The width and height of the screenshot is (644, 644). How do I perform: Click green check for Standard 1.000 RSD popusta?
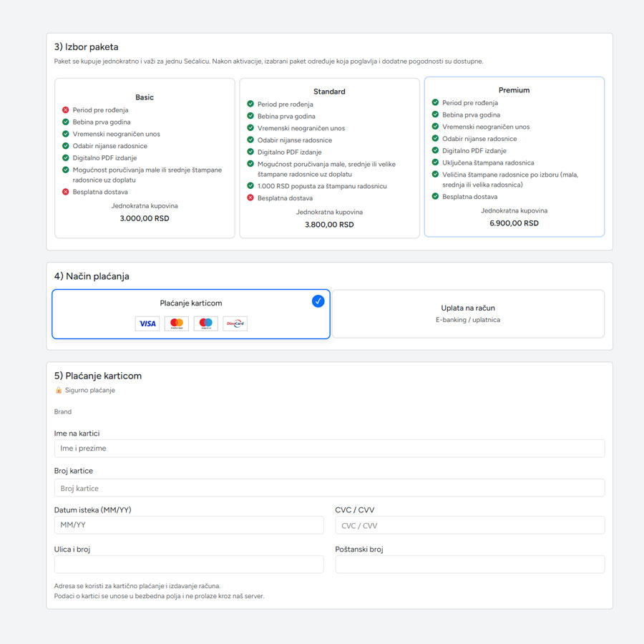[x=250, y=185]
